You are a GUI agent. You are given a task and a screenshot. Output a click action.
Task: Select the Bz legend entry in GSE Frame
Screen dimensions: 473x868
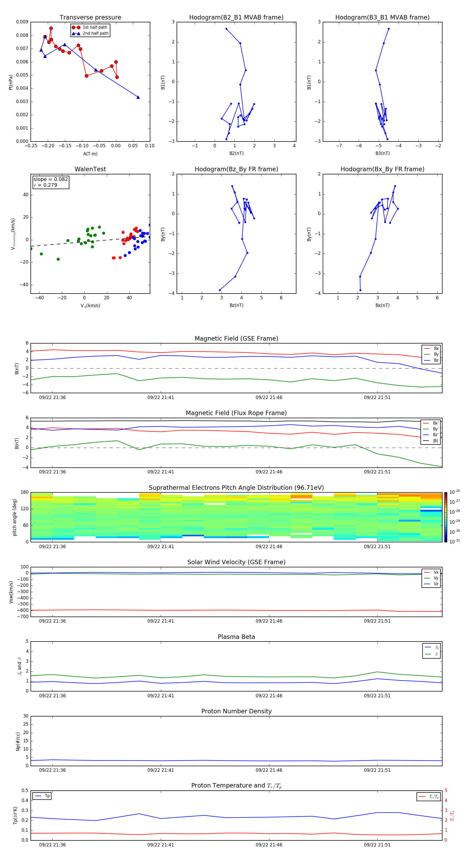click(x=431, y=360)
